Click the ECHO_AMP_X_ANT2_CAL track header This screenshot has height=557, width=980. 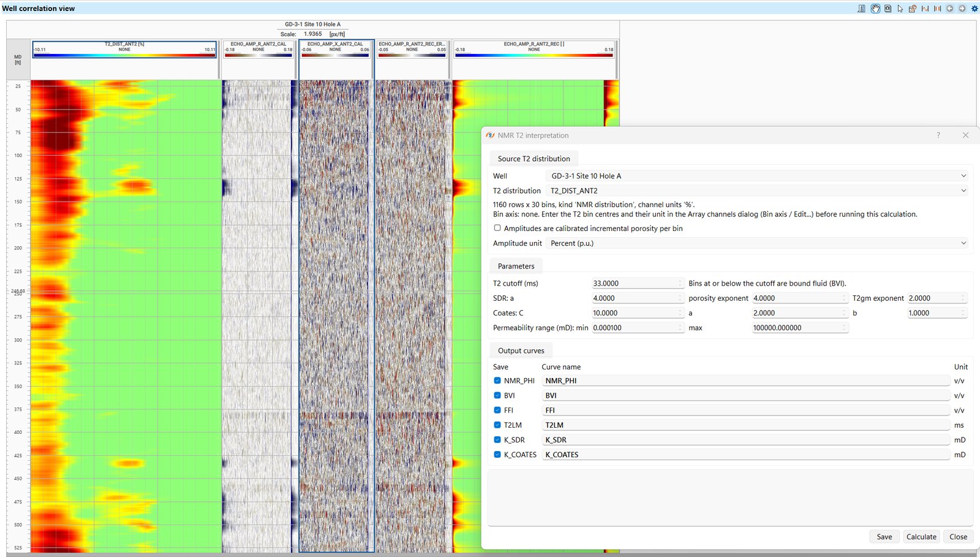335,50
